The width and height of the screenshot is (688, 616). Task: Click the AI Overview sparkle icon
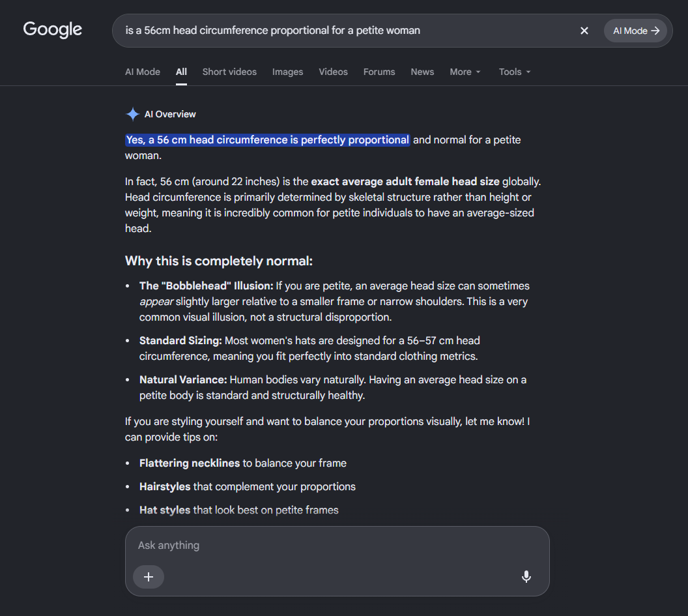pos(132,114)
